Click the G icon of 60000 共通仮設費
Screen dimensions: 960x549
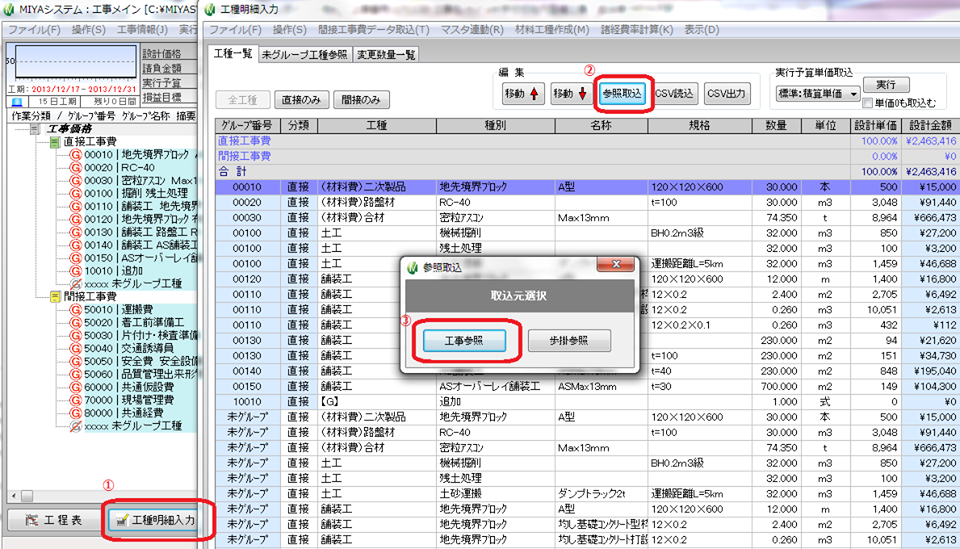tap(75, 387)
